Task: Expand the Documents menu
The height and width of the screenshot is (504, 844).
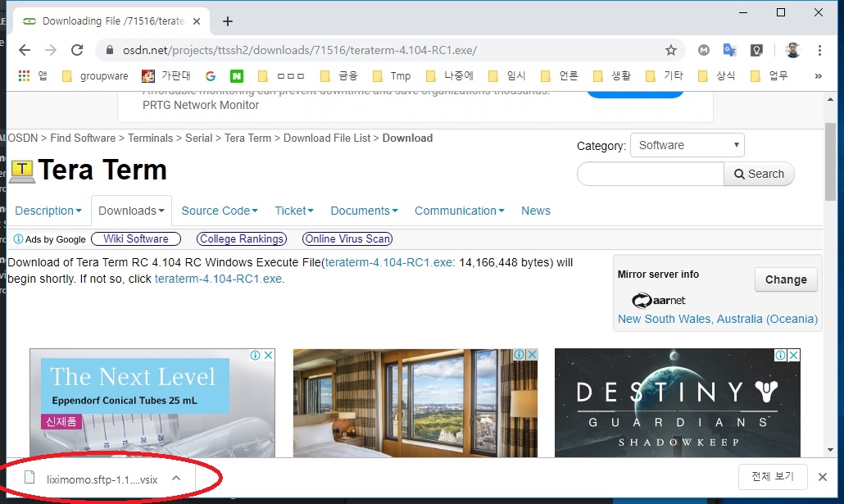Action: click(x=365, y=211)
